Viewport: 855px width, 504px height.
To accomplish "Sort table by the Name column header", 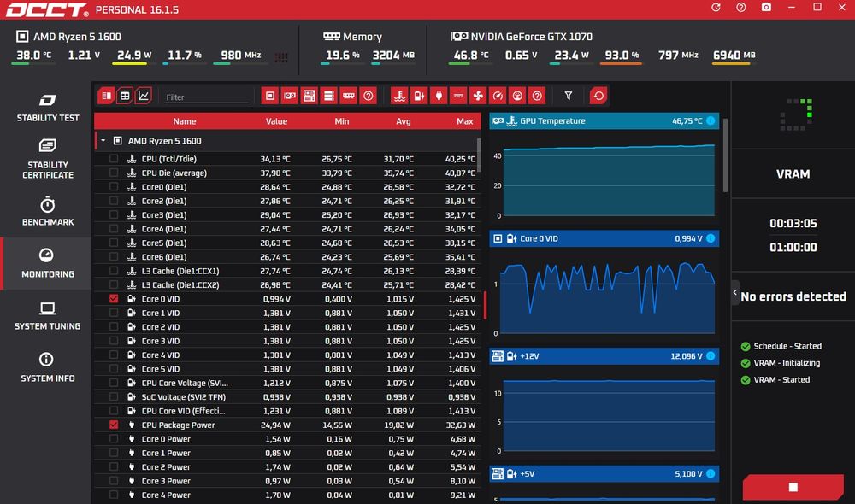I will point(185,121).
